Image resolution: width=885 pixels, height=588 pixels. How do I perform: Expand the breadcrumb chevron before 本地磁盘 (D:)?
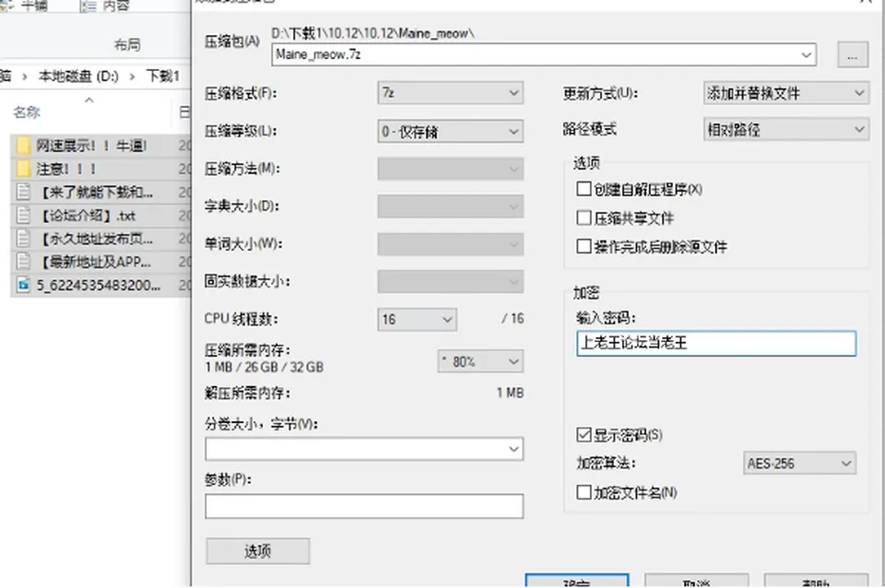[x=25, y=76]
